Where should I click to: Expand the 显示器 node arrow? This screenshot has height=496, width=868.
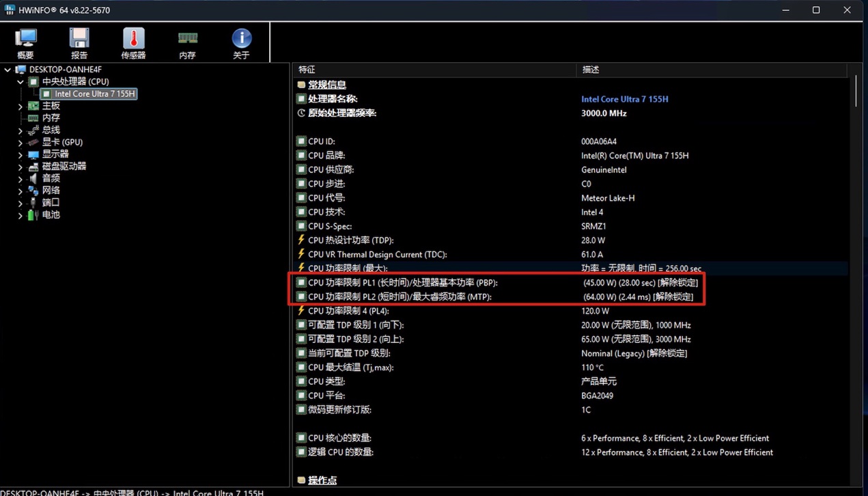point(20,154)
